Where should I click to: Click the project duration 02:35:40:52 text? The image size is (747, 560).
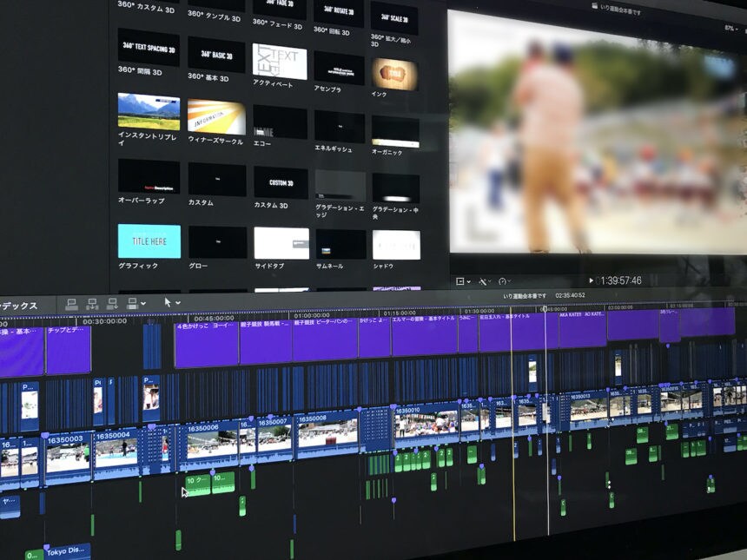(570, 295)
